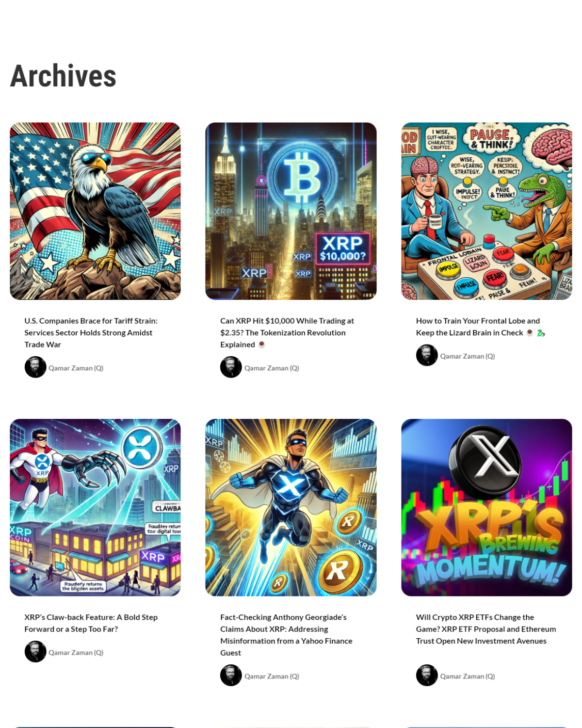Click author avatar under XRP's Claw-back Feature article
The width and height of the screenshot is (582, 728).
point(35,652)
